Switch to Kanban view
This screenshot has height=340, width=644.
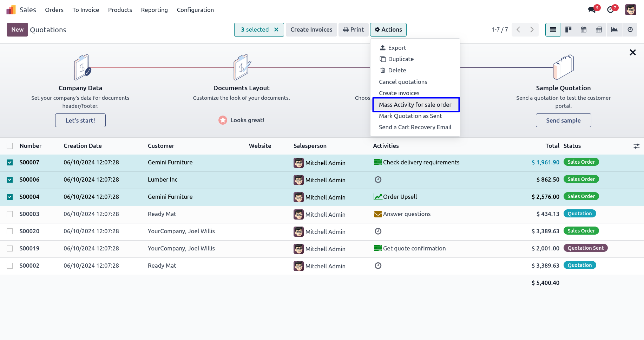point(568,30)
